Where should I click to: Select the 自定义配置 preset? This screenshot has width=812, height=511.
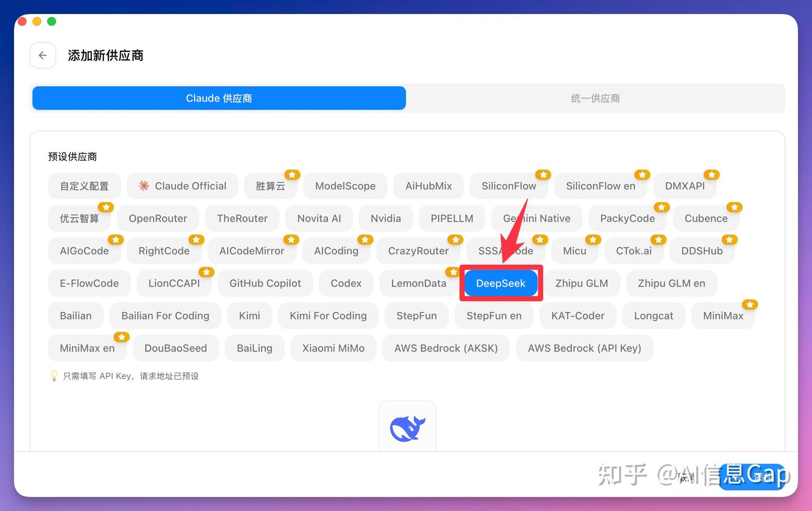coord(85,186)
